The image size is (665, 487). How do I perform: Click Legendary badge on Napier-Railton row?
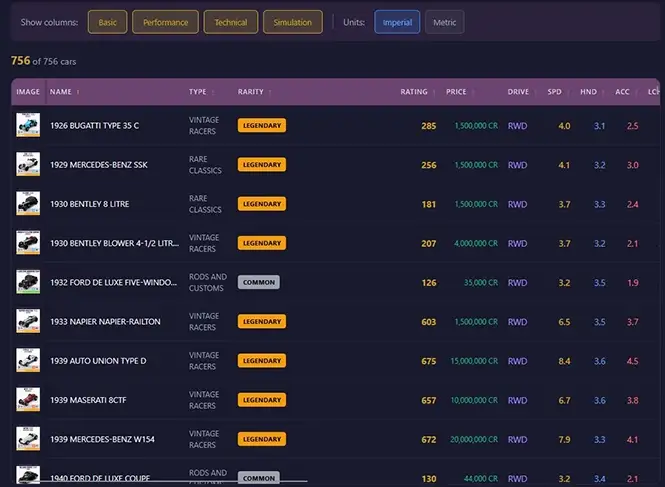tap(262, 322)
